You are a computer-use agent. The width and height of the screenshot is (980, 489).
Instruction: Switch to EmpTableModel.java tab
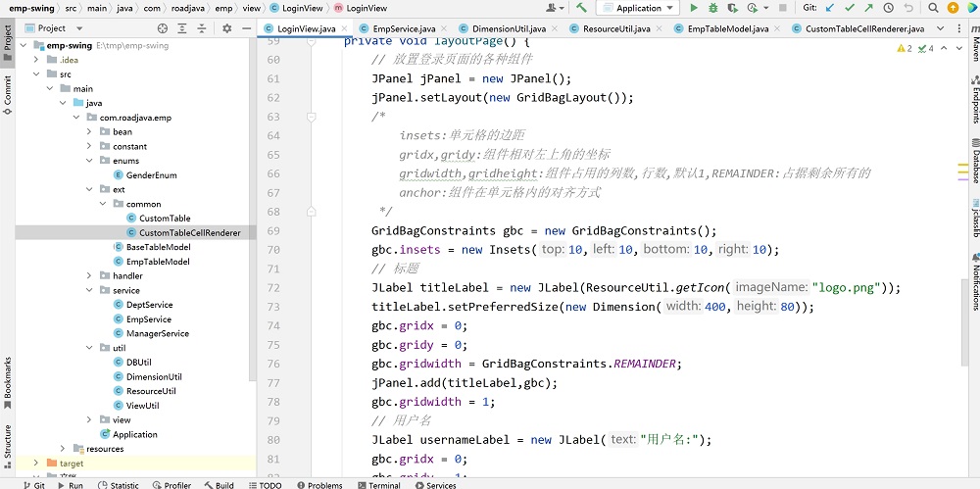[x=727, y=28]
